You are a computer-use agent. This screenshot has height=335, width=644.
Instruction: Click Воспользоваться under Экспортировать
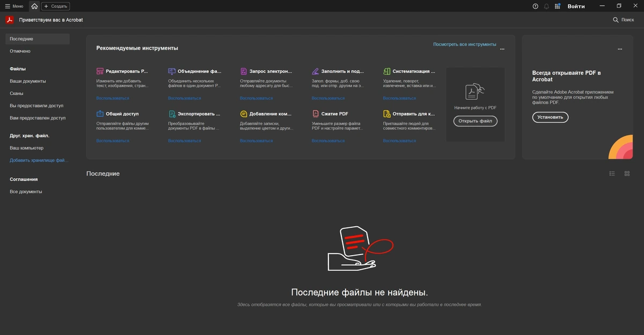coord(185,140)
